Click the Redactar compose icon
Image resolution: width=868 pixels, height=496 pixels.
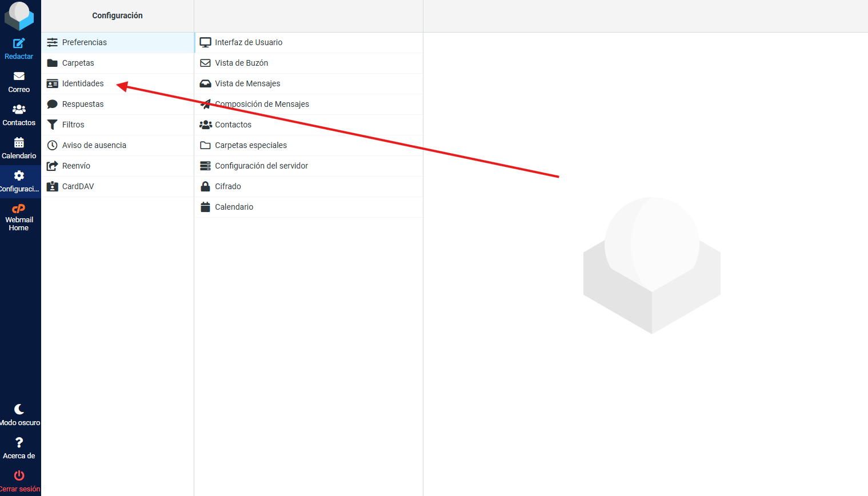pos(19,43)
